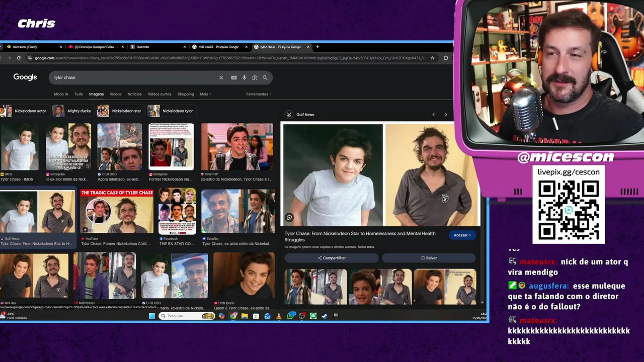This screenshot has width=644, height=362.
Task: Open Google on-screen keyboard input tool
Action: click(x=234, y=77)
